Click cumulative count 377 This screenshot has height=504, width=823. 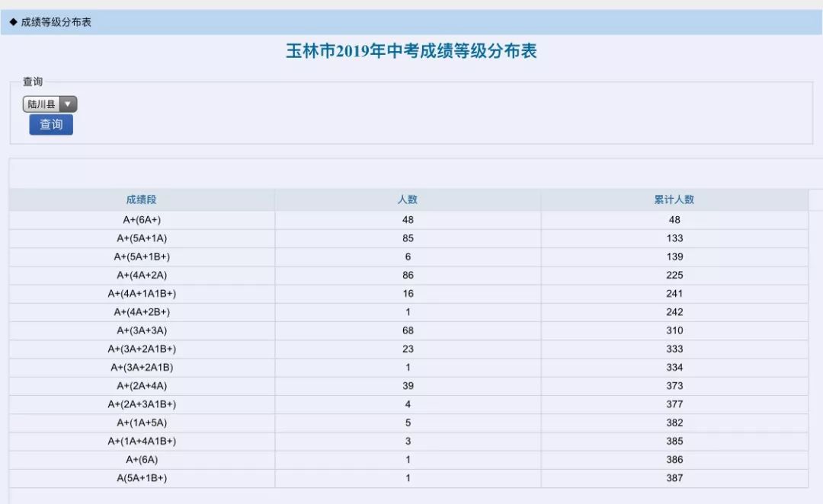click(674, 404)
